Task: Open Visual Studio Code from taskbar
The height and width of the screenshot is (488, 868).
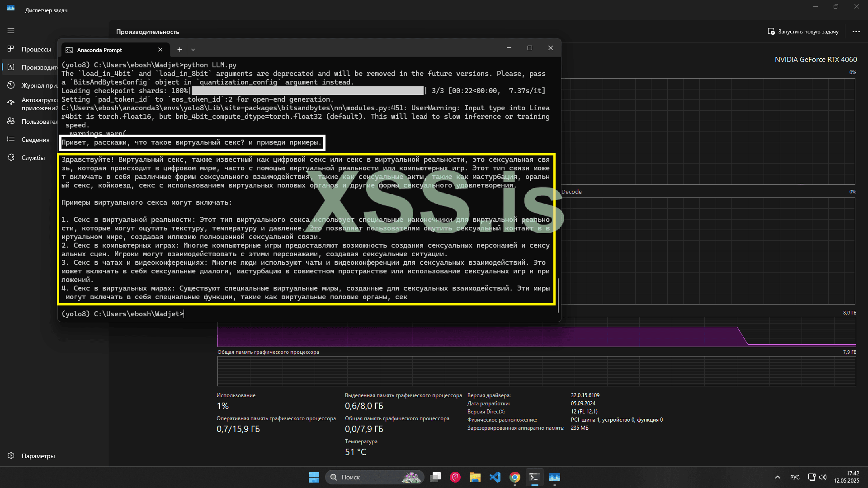Action: click(x=495, y=477)
